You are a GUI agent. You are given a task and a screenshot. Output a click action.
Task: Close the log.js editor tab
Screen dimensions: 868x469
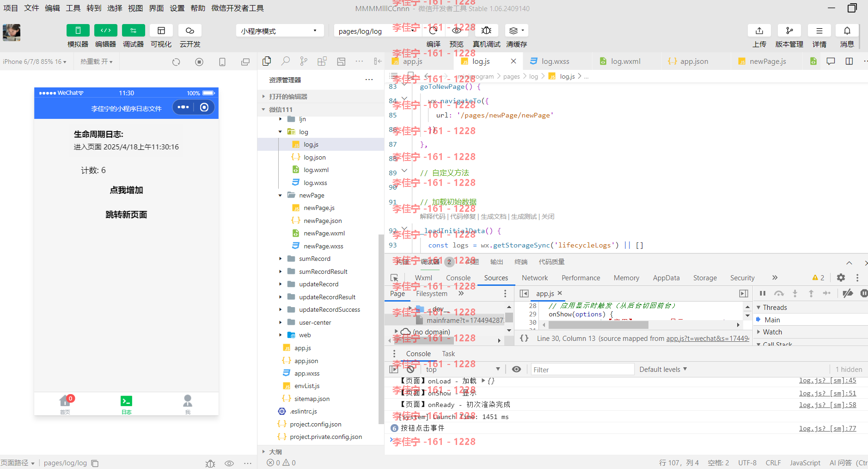click(513, 61)
